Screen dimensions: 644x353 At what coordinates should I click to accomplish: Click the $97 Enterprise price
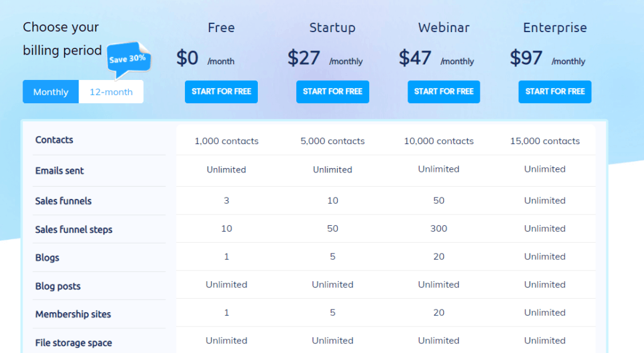click(x=526, y=57)
